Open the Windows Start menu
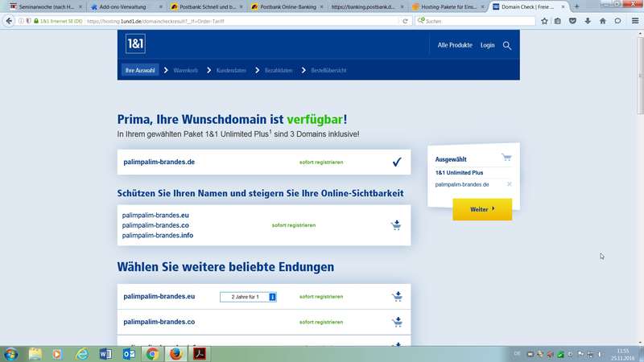The height and width of the screenshot is (362, 644). 11,353
